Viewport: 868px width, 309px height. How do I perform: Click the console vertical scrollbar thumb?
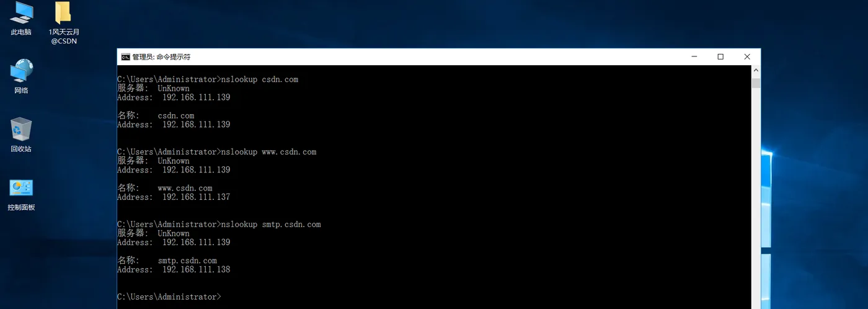coord(756,83)
